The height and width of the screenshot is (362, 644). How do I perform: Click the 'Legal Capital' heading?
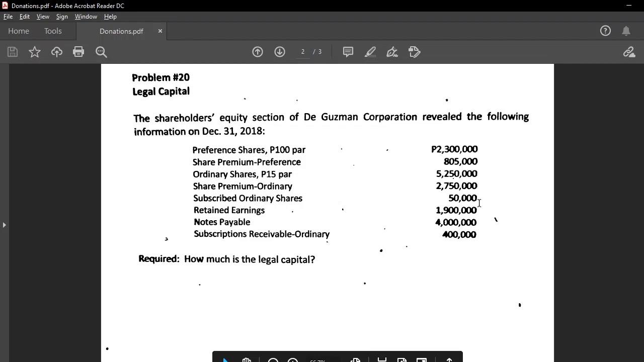(x=160, y=92)
